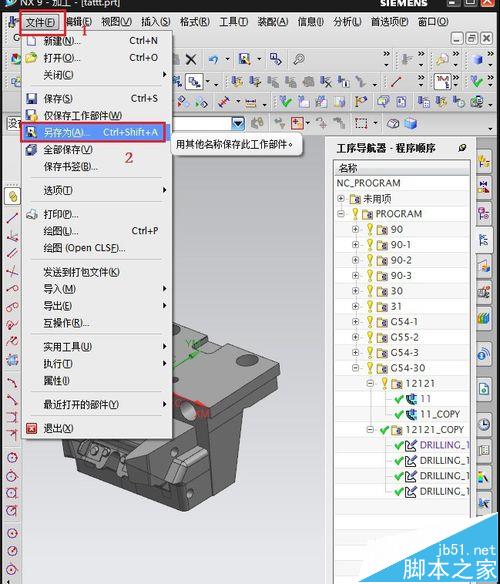
Task: Open the 插入(S) menu
Action: [155, 22]
